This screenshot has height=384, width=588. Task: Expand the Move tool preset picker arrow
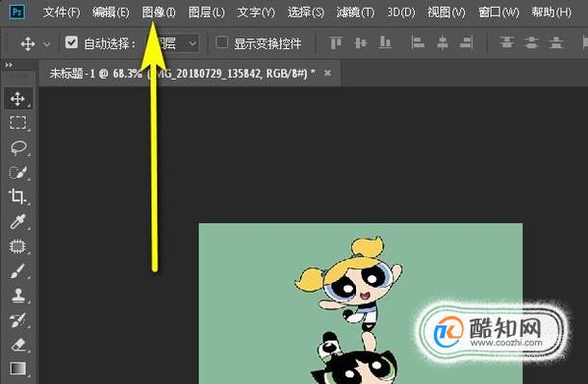coord(47,44)
